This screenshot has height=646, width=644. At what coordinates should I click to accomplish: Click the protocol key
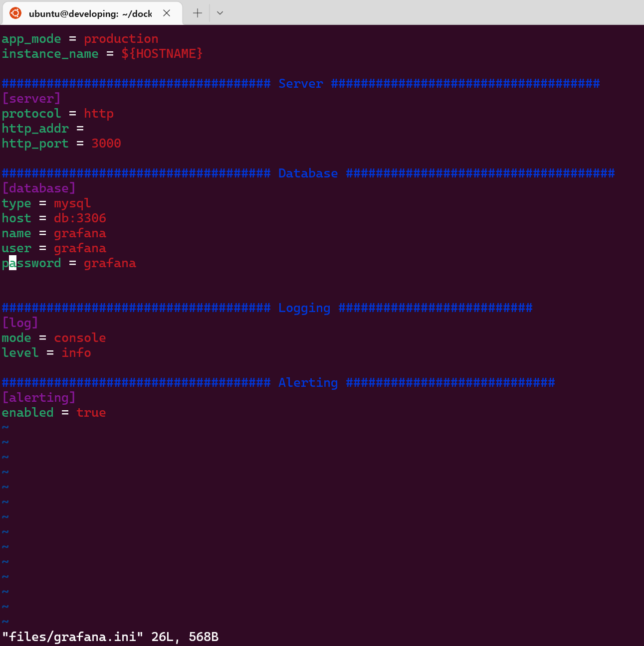[31, 114]
